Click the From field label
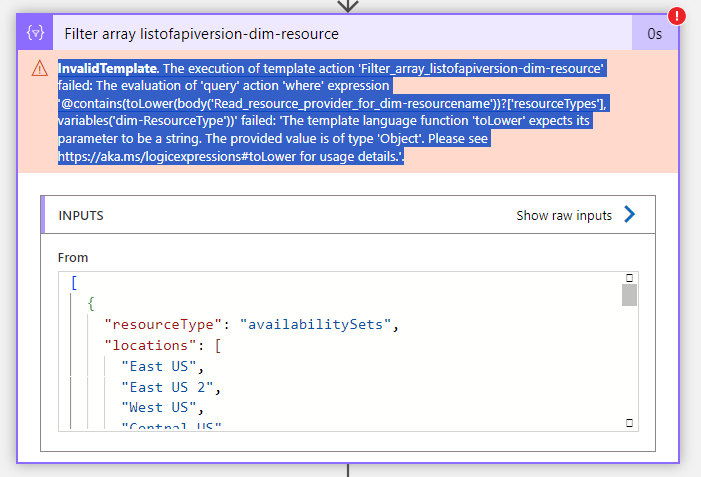Viewport: 701px width, 477px height. [x=73, y=257]
